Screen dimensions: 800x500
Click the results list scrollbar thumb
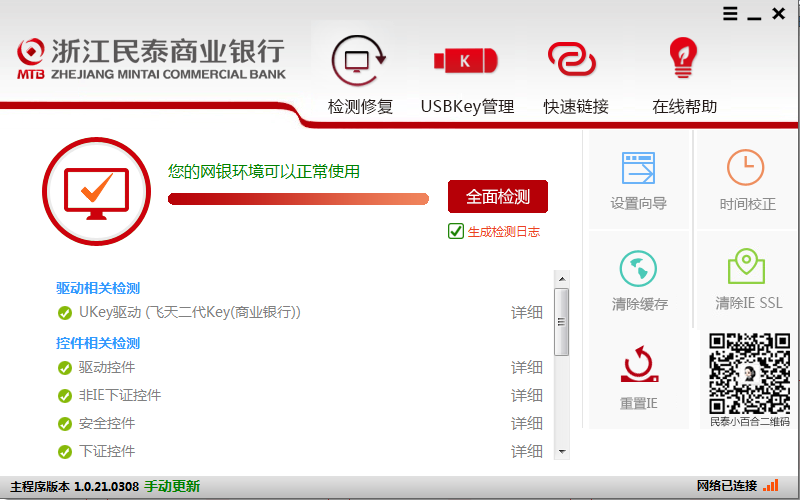coord(562,322)
